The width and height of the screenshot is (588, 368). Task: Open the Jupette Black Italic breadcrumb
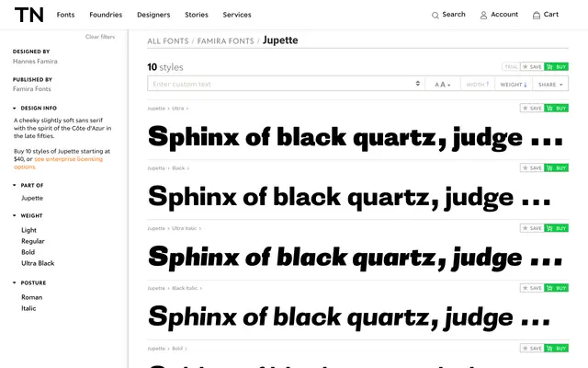[x=185, y=288]
